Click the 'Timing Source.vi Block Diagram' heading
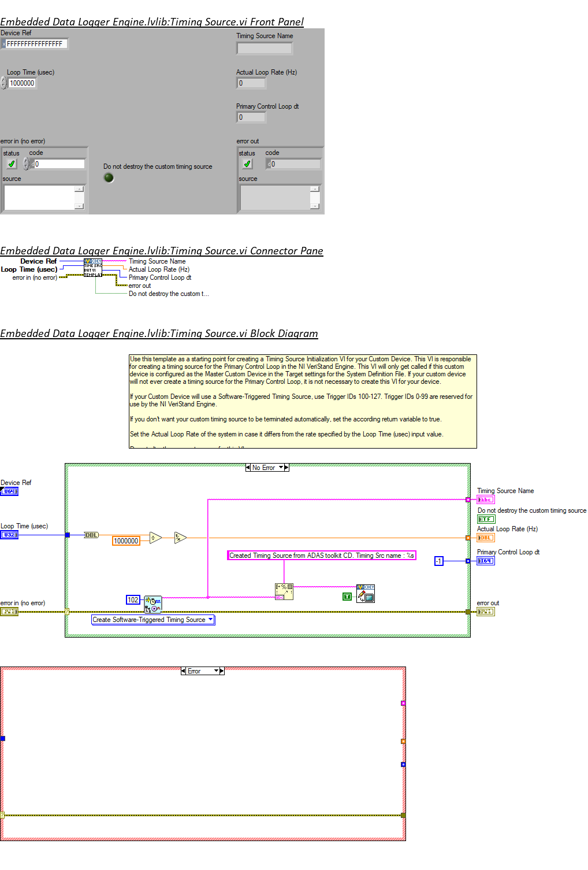The height and width of the screenshot is (870, 588). pos(159,334)
